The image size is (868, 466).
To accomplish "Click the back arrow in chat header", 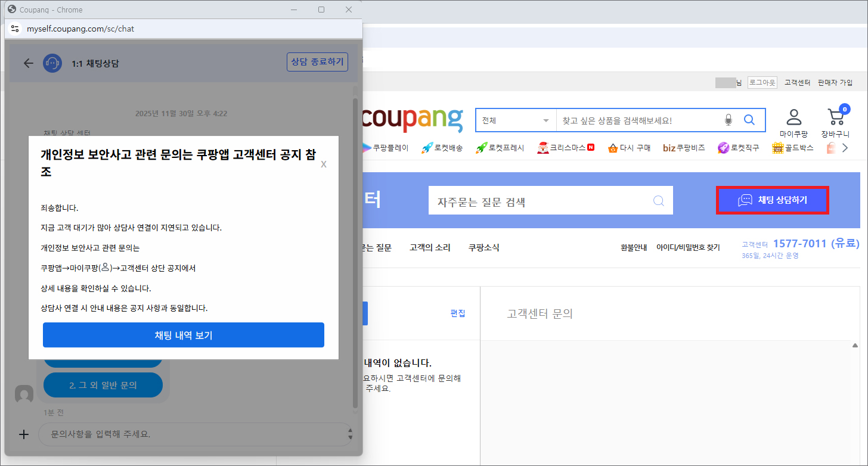I will tap(28, 63).
